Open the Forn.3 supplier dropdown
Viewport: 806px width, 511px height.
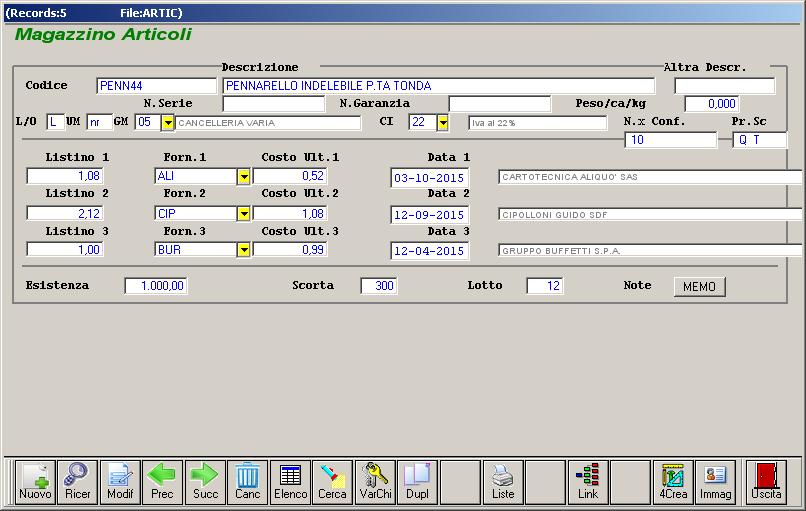[243, 250]
